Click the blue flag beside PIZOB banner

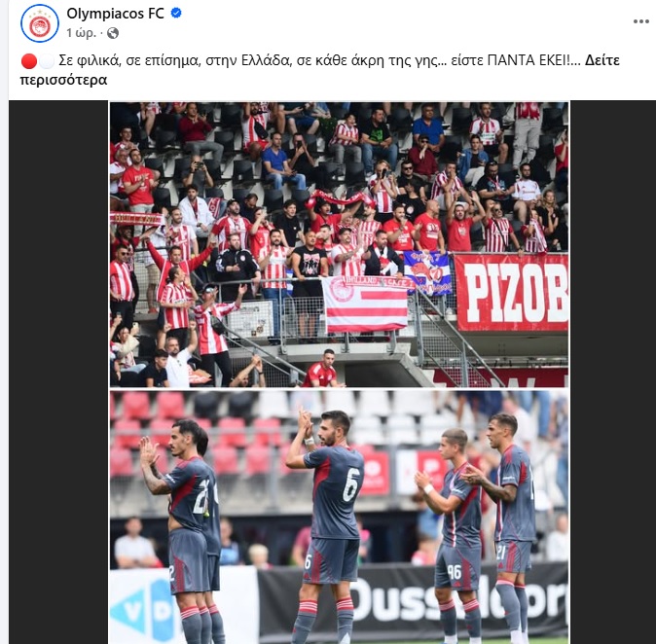tap(427, 272)
